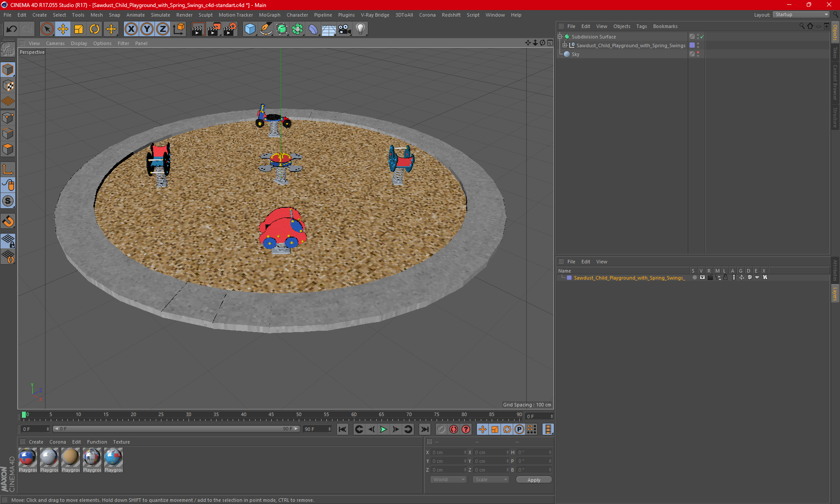This screenshot has width=840, height=504.
Task: Click the Apply button
Action: 534,480
